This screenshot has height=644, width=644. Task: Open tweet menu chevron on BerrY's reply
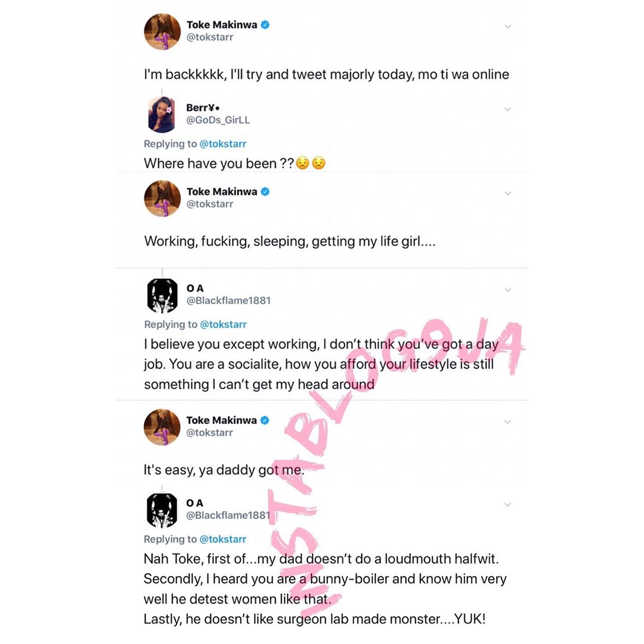[x=507, y=109]
